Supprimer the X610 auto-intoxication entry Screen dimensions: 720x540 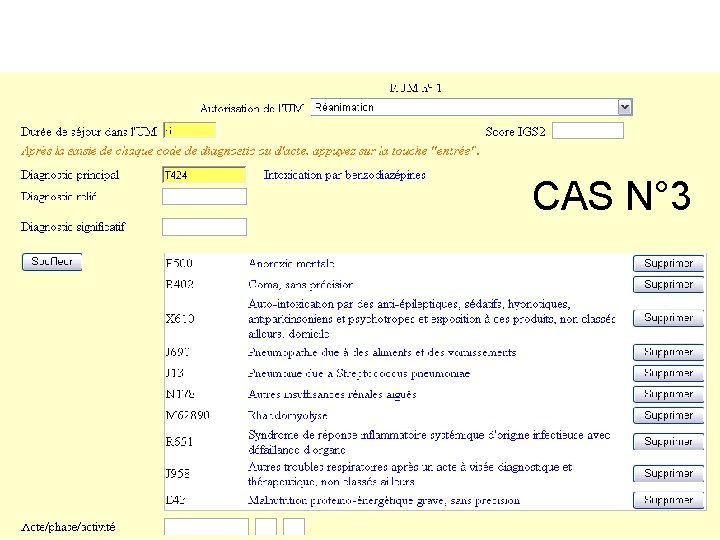pyautogui.click(x=668, y=318)
